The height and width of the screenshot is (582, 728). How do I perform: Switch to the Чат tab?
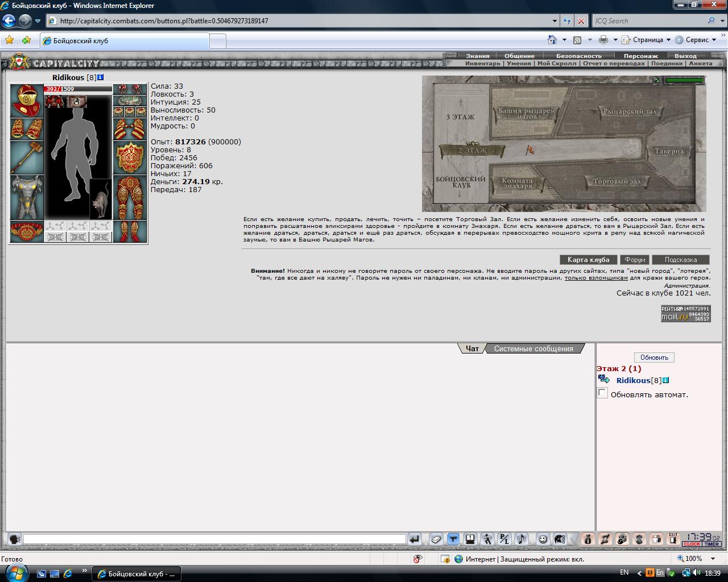(472, 348)
